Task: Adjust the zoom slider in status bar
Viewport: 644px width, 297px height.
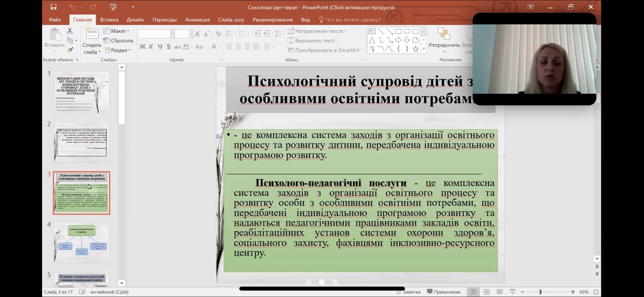Action: [x=541, y=292]
